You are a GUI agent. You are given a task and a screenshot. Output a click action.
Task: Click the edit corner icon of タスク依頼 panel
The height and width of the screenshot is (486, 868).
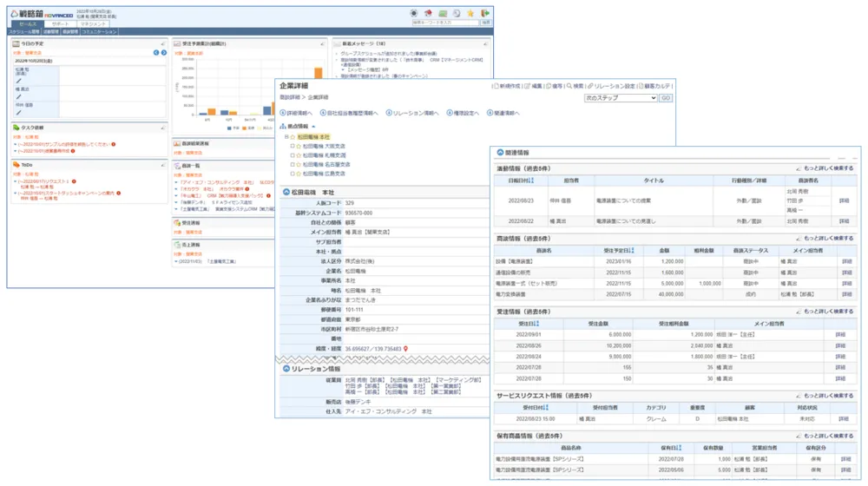tap(163, 128)
